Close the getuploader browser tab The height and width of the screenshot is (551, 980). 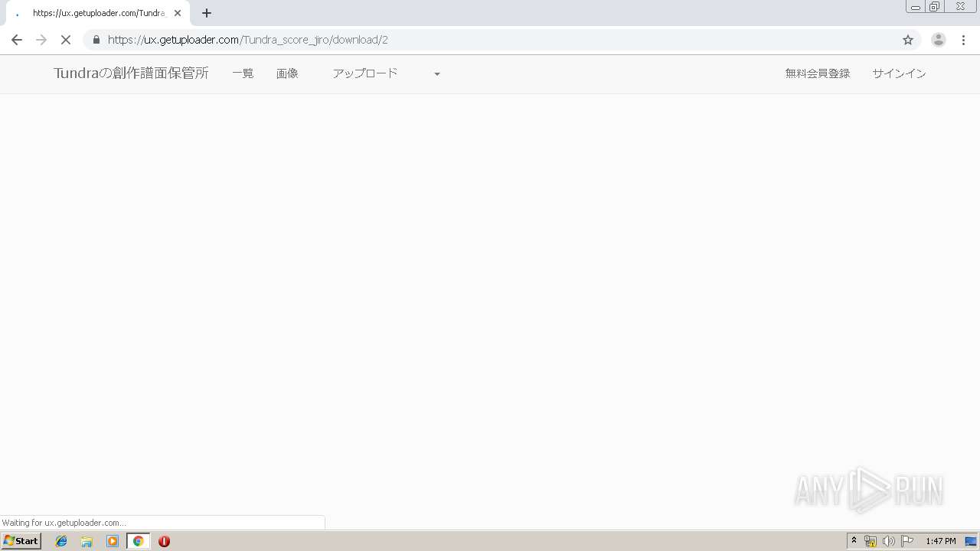click(x=178, y=13)
